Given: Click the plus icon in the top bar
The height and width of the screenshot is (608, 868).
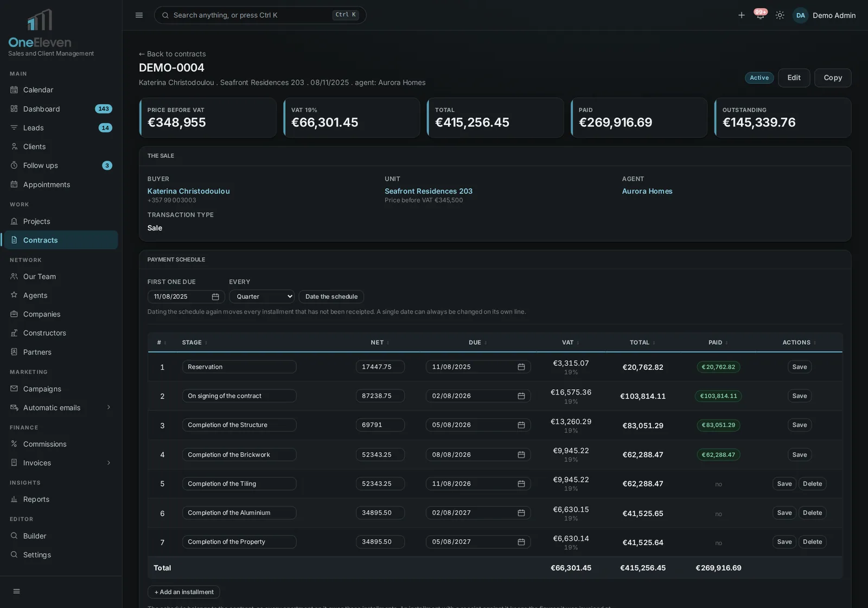Looking at the screenshot, I should (x=741, y=15).
